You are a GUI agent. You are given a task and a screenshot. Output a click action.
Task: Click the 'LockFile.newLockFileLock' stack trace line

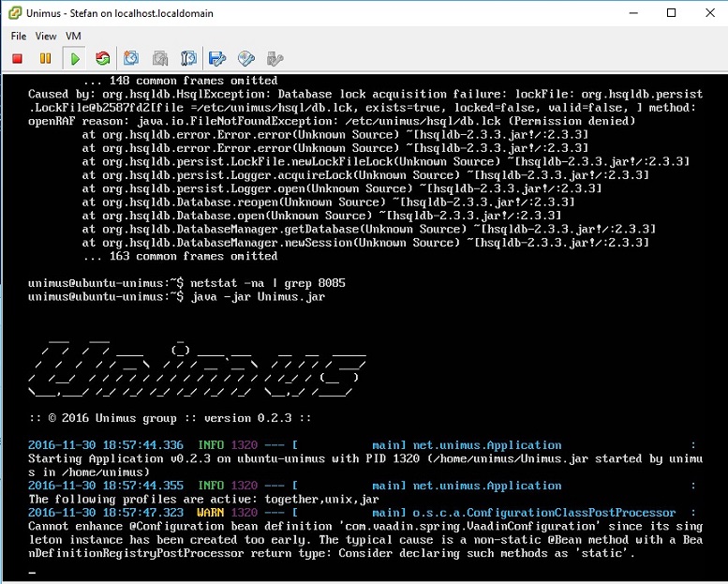point(386,161)
